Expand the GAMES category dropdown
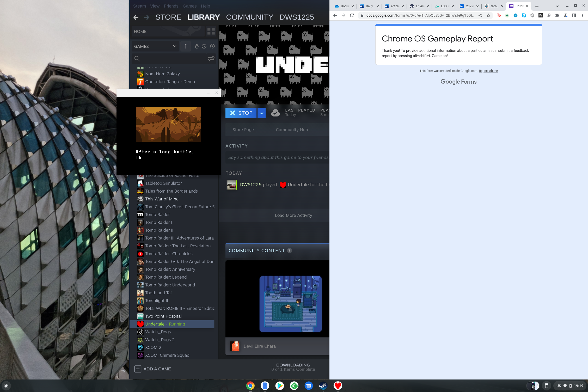 click(x=174, y=46)
